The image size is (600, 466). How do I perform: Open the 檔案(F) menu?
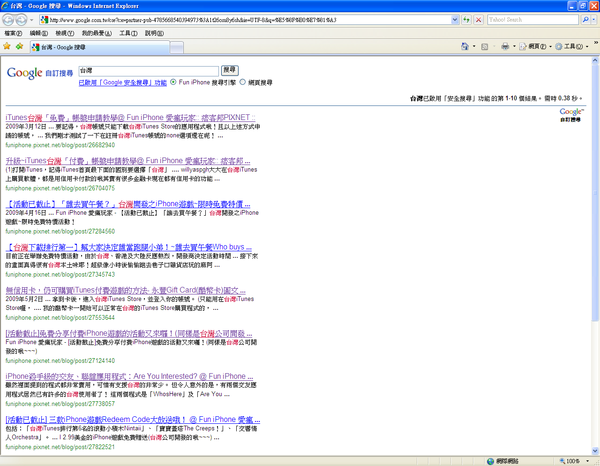tap(13, 33)
